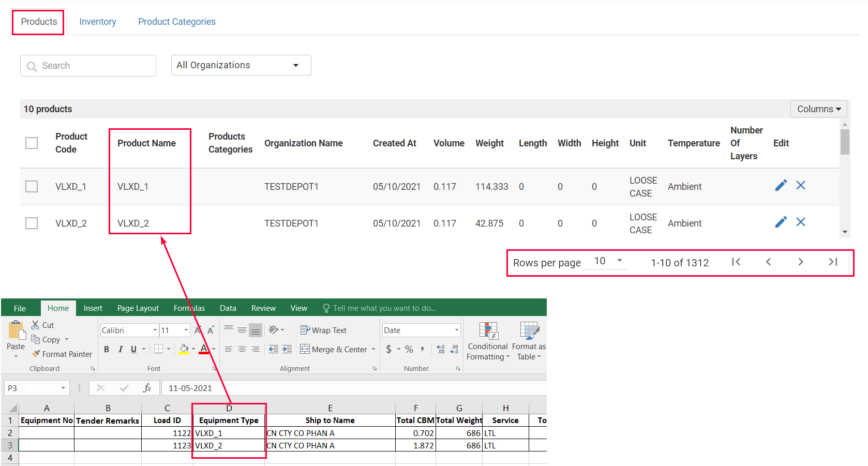Click the red Font Color swatch
The image size is (868, 466).
[204, 349]
